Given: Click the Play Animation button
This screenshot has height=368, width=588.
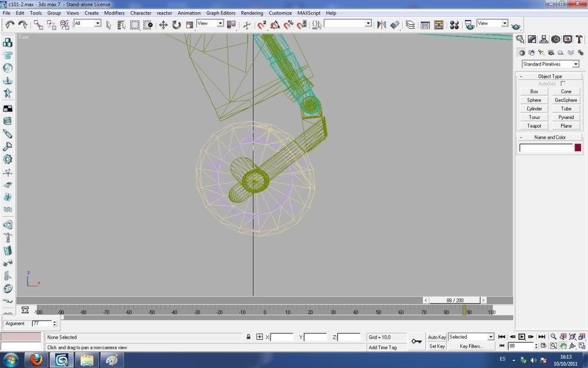Looking at the screenshot, I should 522,337.
